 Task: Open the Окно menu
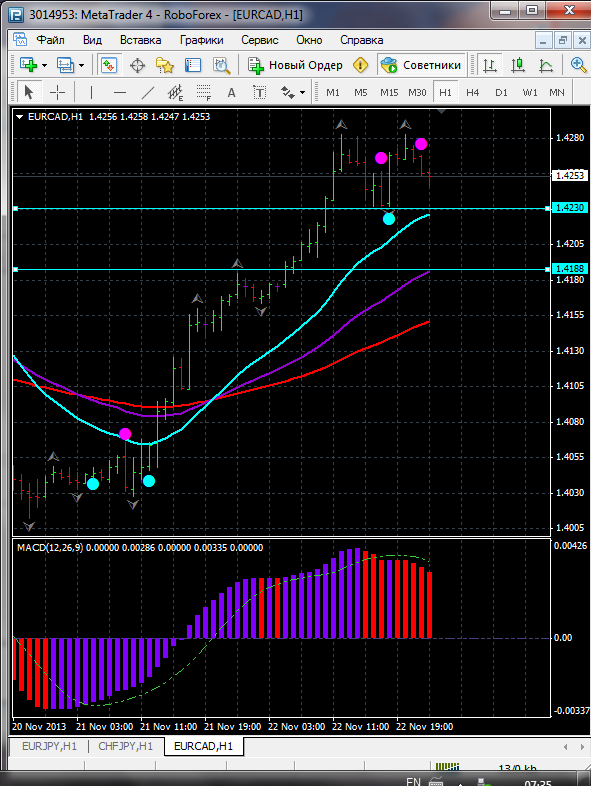click(309, 40)
